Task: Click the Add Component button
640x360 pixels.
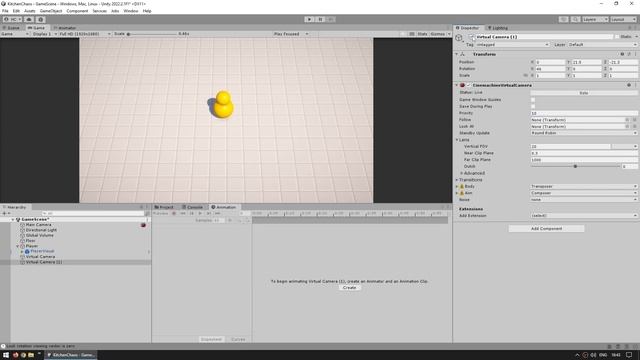Action: (x=546, y=229)
